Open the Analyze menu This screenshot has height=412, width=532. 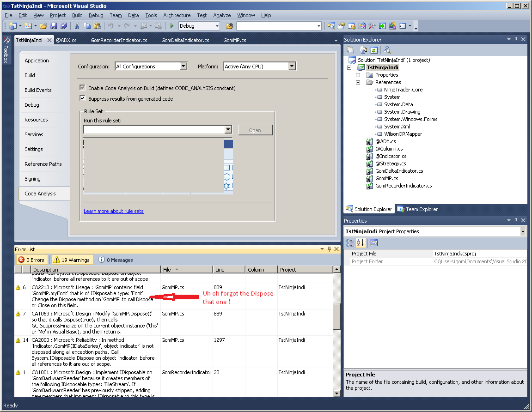coord(222,15)
